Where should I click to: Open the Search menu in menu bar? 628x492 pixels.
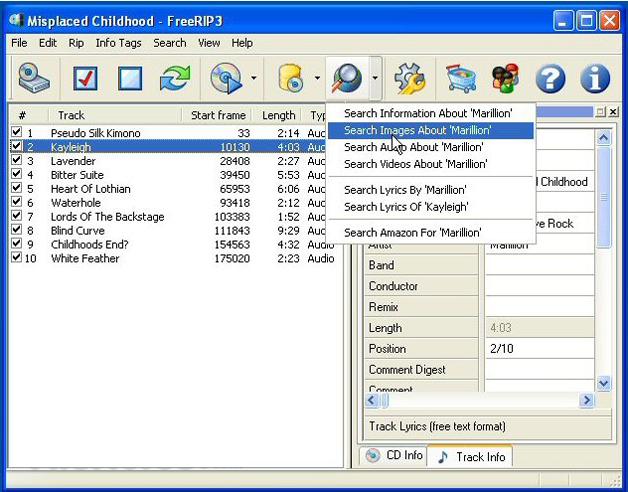[x=170, y=43]
